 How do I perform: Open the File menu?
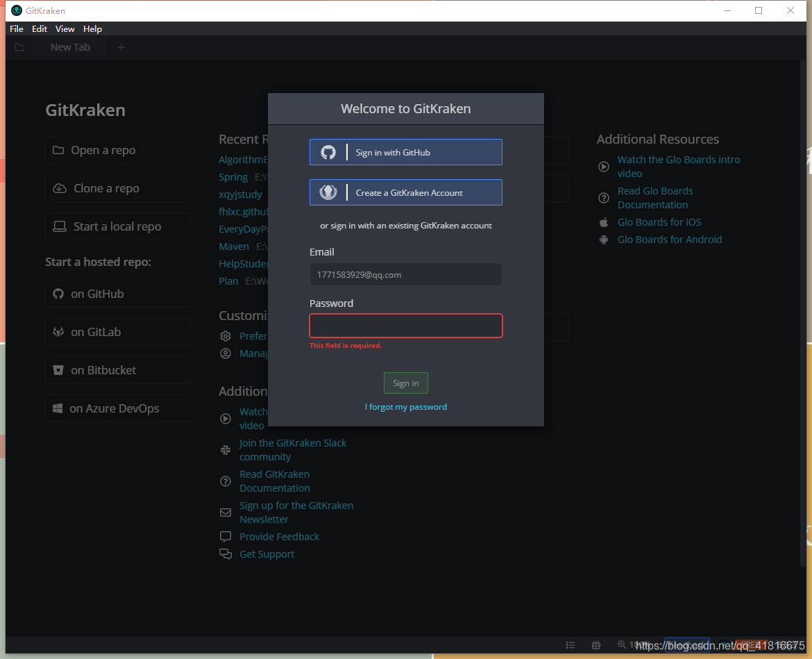pos(17,29)
